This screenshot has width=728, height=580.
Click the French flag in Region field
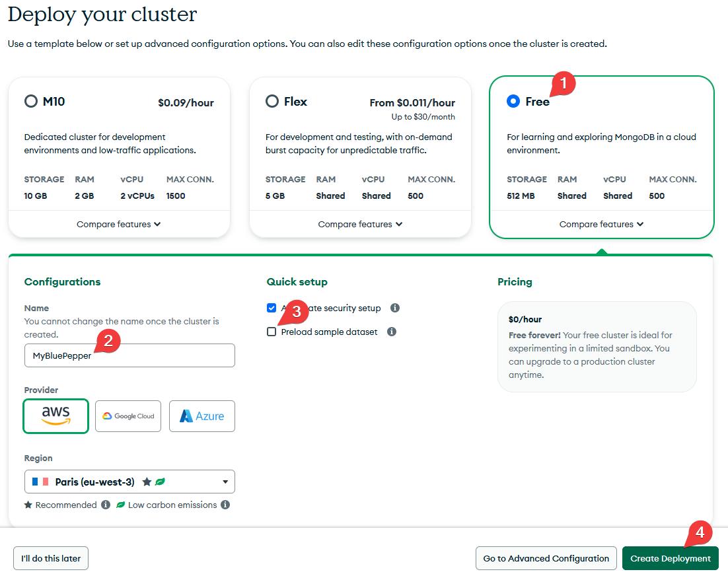pyautogui.click(x=40, y=482)
